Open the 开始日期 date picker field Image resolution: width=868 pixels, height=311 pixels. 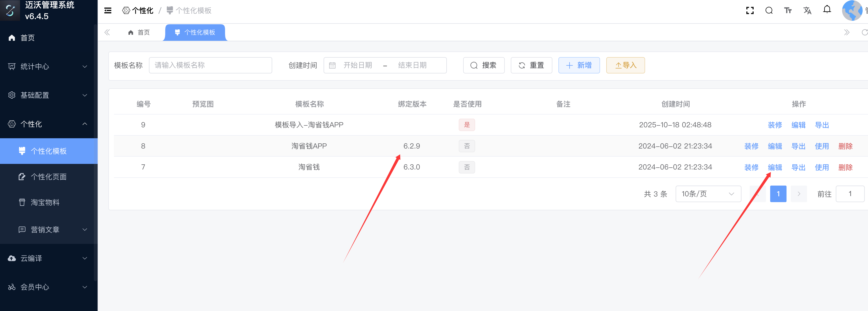click(x=357, y=65)
